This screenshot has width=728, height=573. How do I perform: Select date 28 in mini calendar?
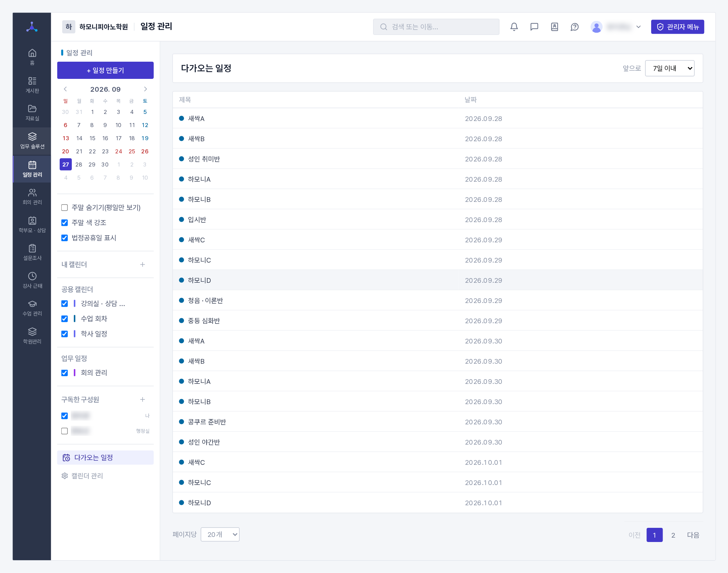(x=79, y=164)
